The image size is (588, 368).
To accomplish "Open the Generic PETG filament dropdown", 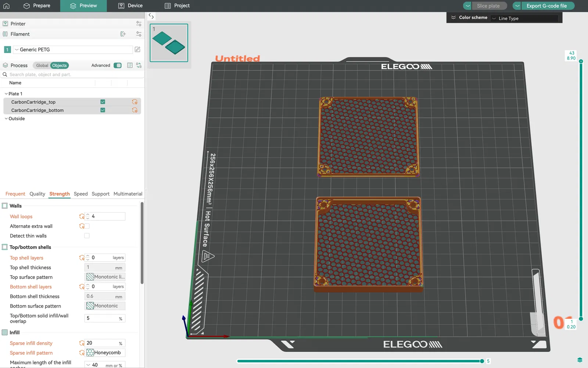I will pyautogui.click(x=73, y=50).
